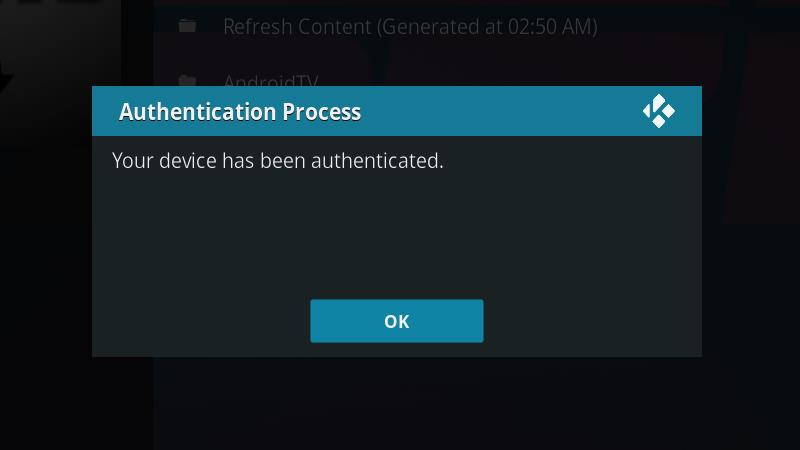Click the dimmed sidebar left of dialog
Image resolution: width=800 pixels, height=450 pixels.
46,255
